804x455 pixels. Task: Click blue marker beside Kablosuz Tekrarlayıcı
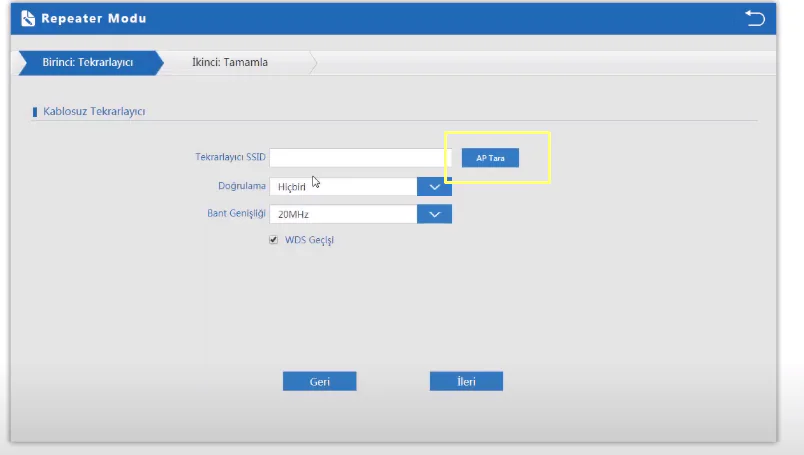click(35, 111)
